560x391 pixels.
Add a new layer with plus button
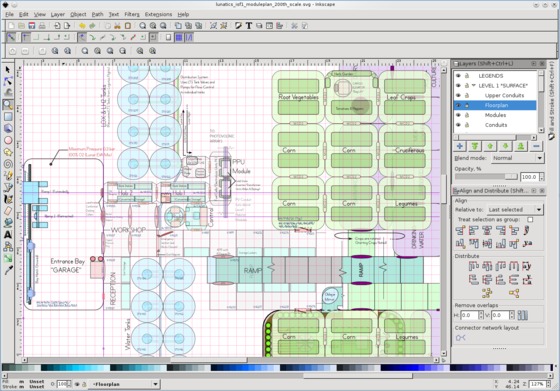pyautogui.click(x=460, y=146)
